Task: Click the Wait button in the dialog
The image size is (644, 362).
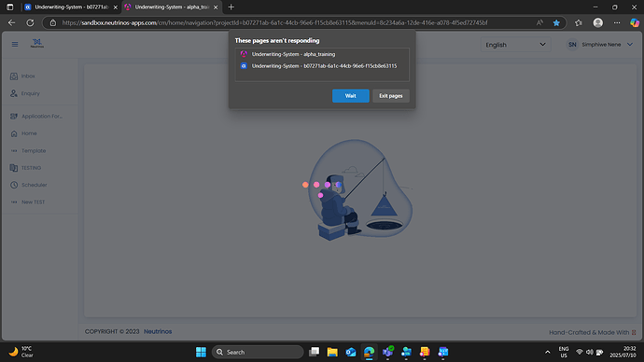Action: [x=350, y=95]
